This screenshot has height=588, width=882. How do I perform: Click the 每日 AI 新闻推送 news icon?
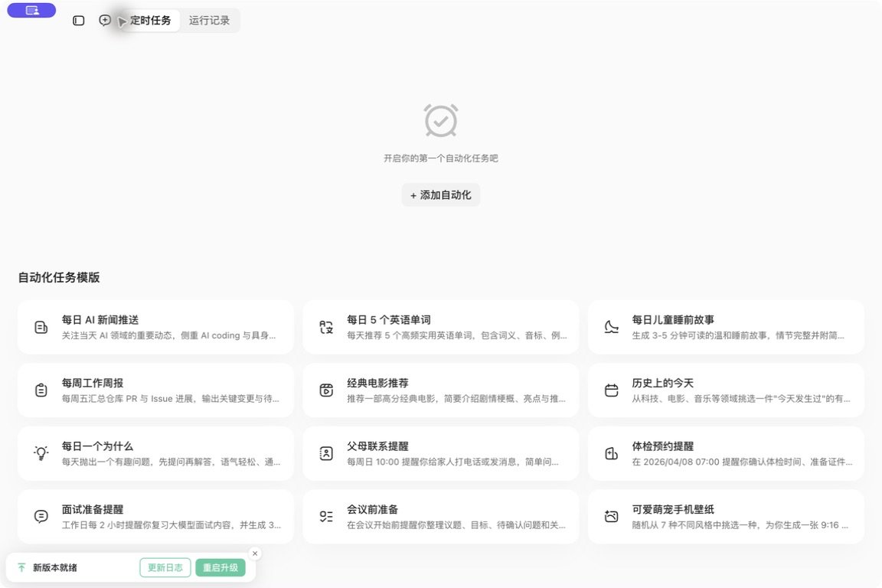(41, 327)
